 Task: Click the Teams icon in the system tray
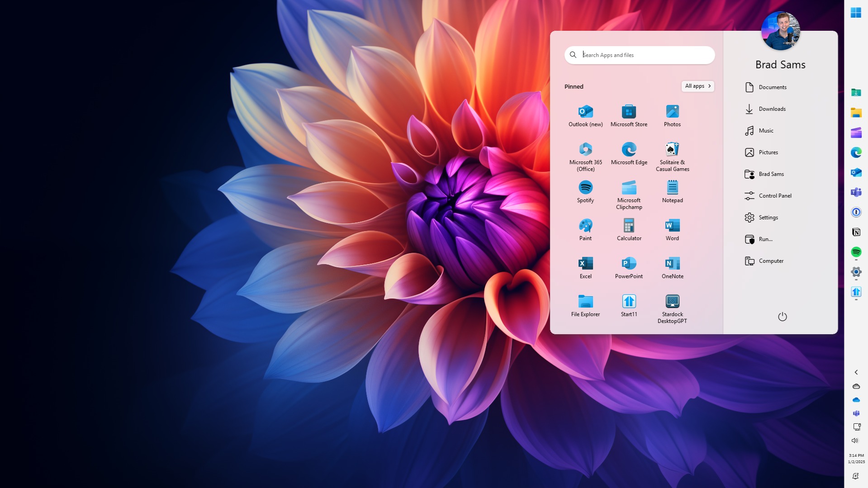pyautogui.click(x=856, y=413)
